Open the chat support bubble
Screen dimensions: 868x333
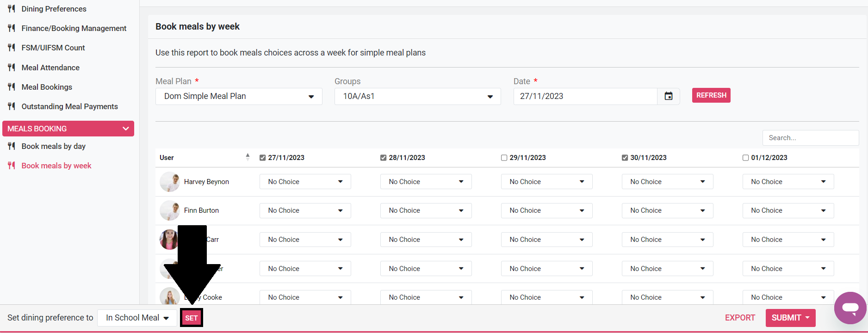tap(850, 308)
